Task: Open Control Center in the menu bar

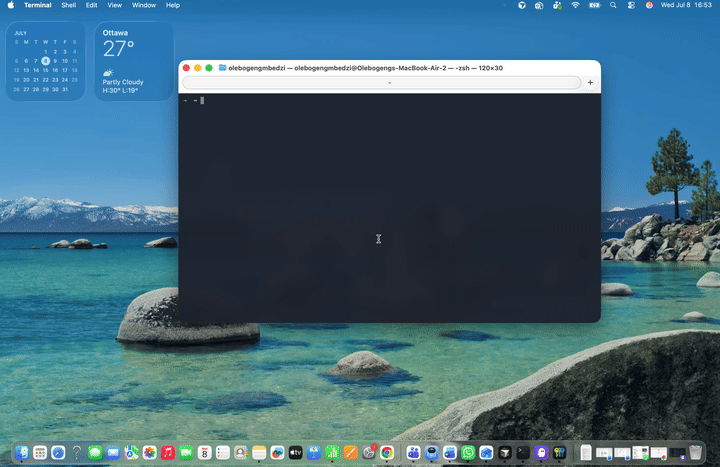Action: (x=631, y=5)
